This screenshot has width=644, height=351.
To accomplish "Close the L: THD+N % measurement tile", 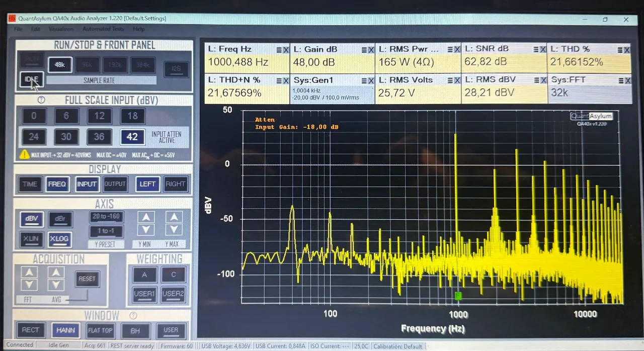I will click(286, 80).
